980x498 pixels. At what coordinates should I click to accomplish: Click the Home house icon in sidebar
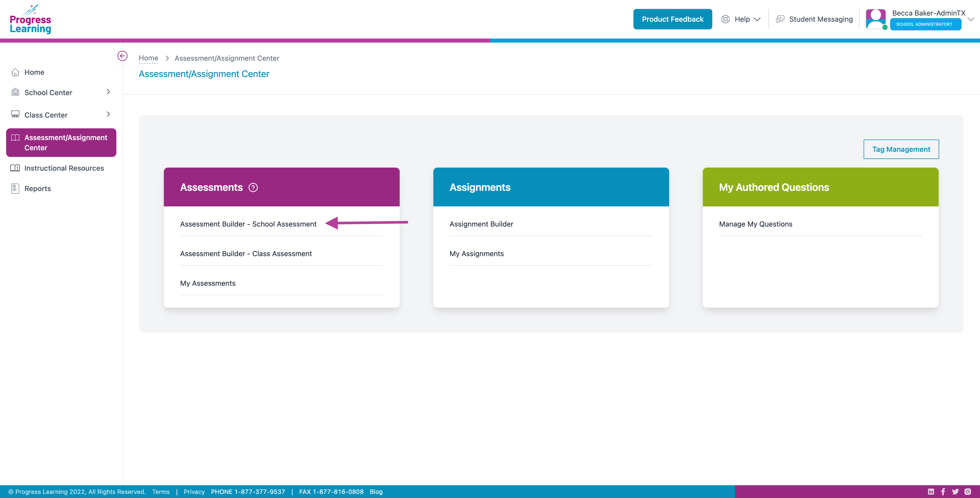click(15, 72)
